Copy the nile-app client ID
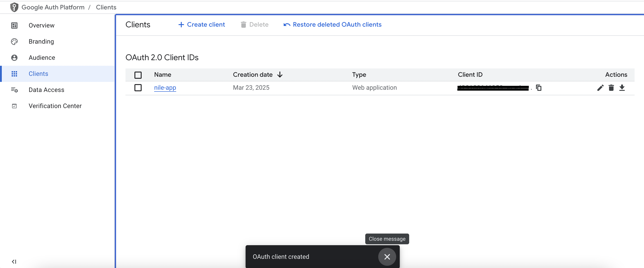The width and height of the screenshot is (644, 268). tap(538, 88)
